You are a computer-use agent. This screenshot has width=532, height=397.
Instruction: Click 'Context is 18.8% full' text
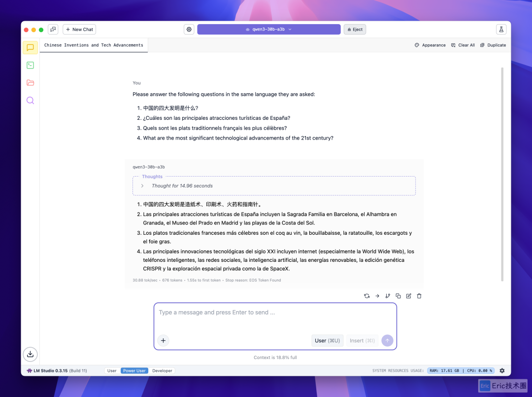tap(275, 358)
